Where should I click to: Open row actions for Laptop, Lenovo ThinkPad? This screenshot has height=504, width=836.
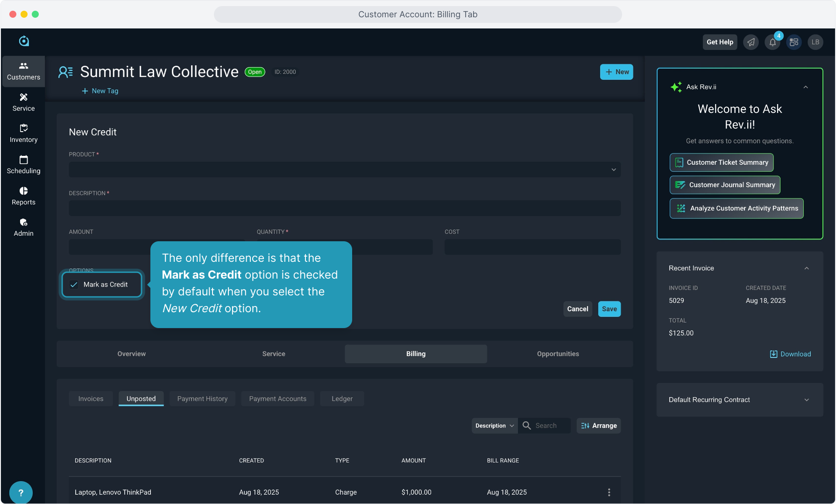609,492
